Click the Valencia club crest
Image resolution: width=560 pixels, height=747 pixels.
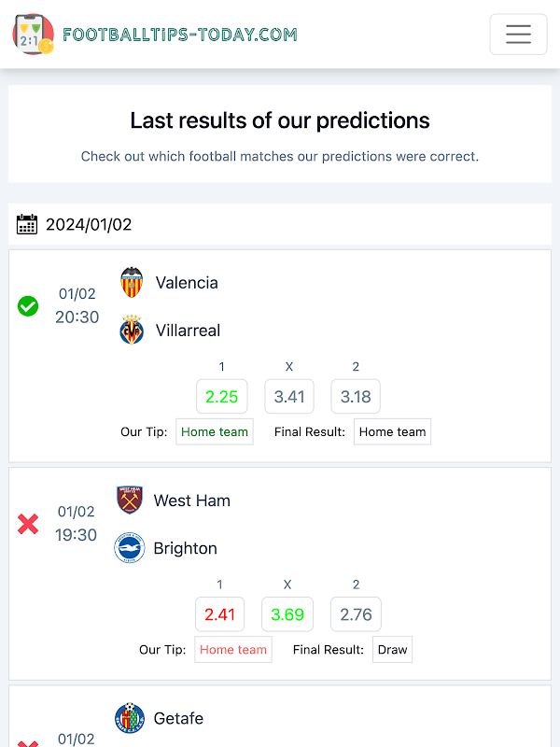point(133,282)
